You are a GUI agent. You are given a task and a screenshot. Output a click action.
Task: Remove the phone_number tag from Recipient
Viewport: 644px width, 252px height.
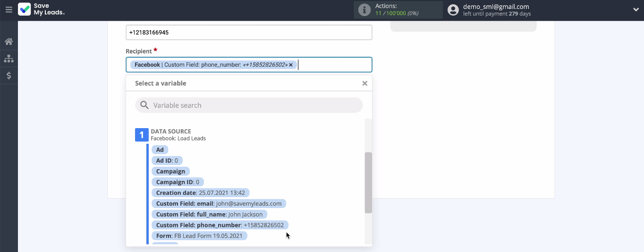click(x=291, y=65)
